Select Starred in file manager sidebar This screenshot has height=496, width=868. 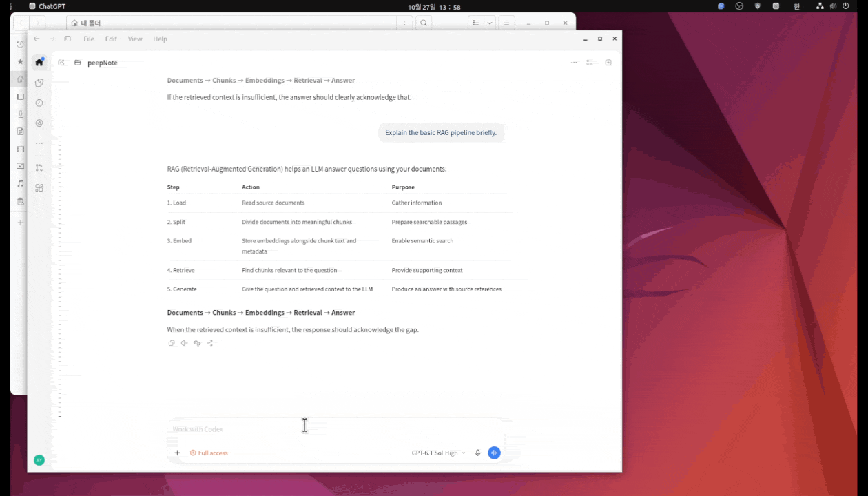pyautogui.click(x=20, y=61)
